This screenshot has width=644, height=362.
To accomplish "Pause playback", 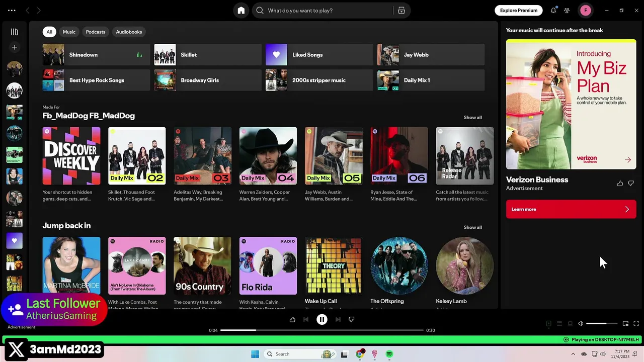I will tap(322, 319).
